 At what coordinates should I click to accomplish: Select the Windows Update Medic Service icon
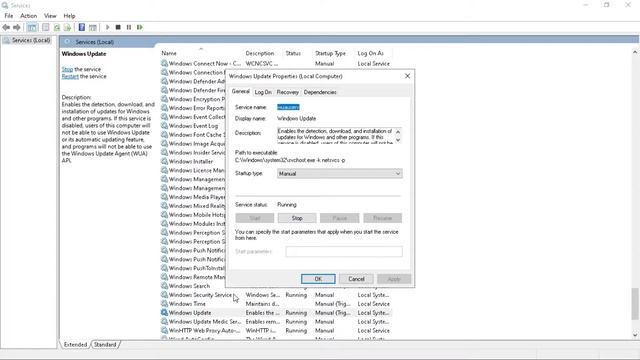(164, 322)
